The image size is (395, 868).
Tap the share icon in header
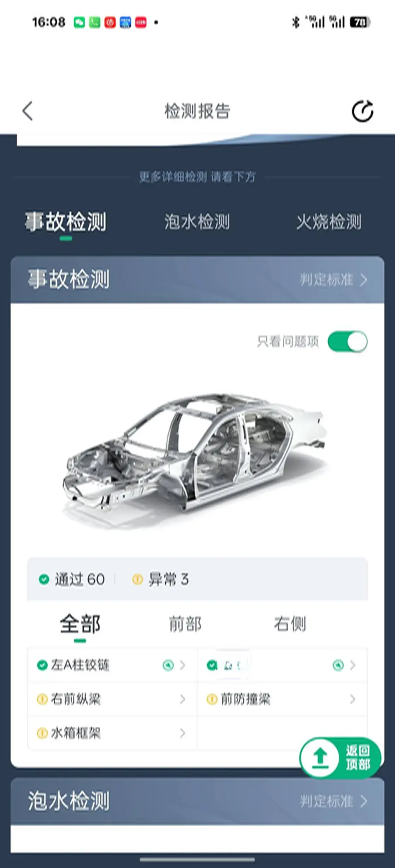[362, 111]
